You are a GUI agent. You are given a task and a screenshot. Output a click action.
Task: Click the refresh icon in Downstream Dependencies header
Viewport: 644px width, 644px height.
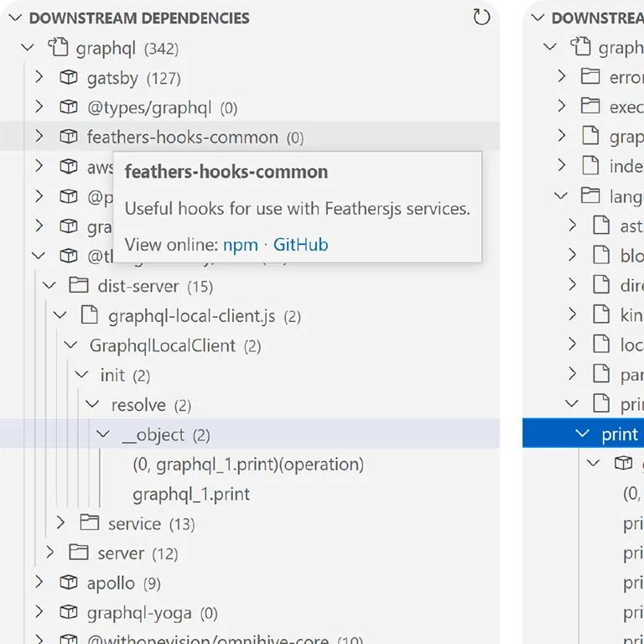click(x=481, y=18)
